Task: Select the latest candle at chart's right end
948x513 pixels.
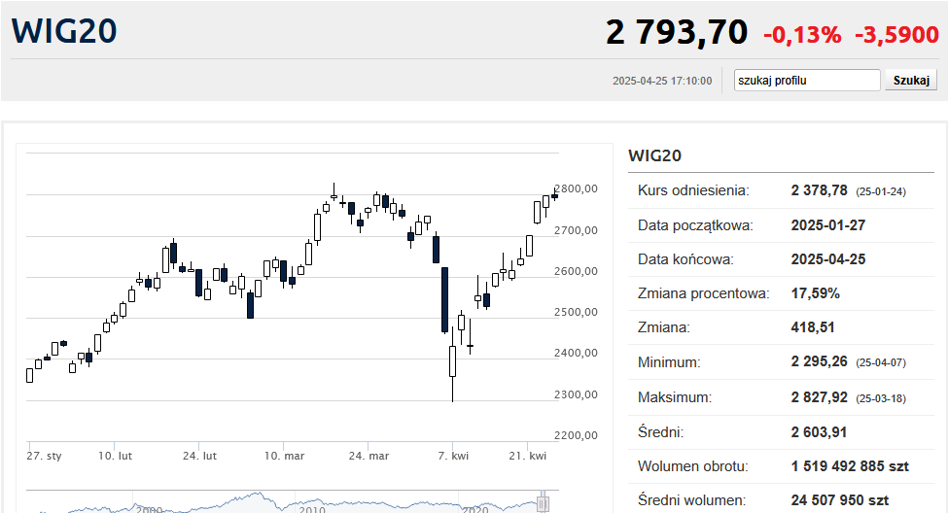Action: (x=555, y=195)
